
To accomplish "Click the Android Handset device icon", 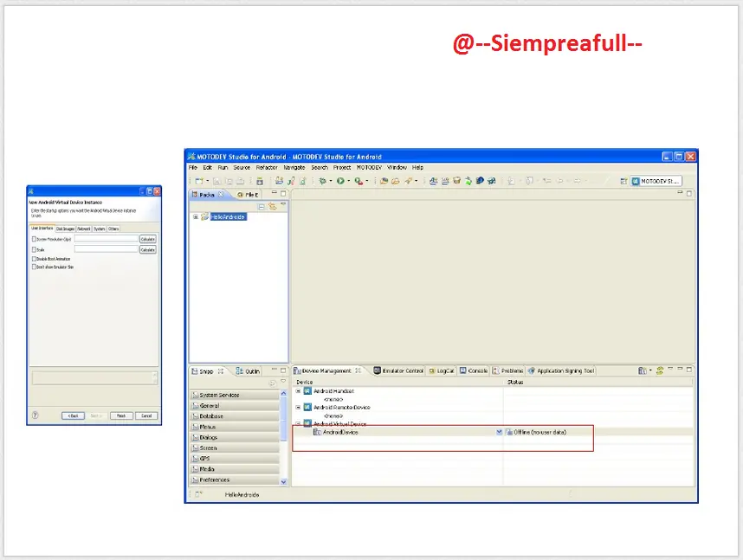I will pos(307,391).
